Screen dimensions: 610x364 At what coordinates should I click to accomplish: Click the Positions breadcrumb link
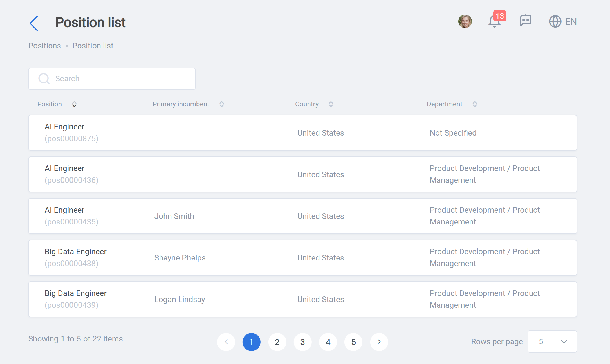tap(45, 46)
